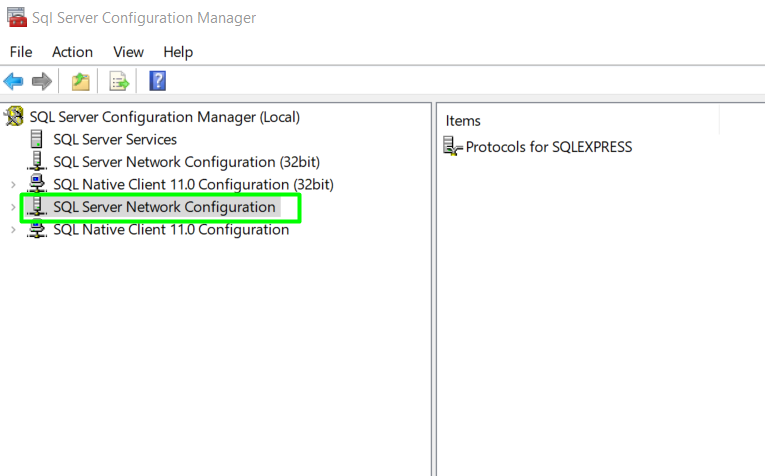The height and width of the screenshot is (476, 765).
Task: Select Protocols for SQLEXPRESS in the list
Action: (548, 147)
